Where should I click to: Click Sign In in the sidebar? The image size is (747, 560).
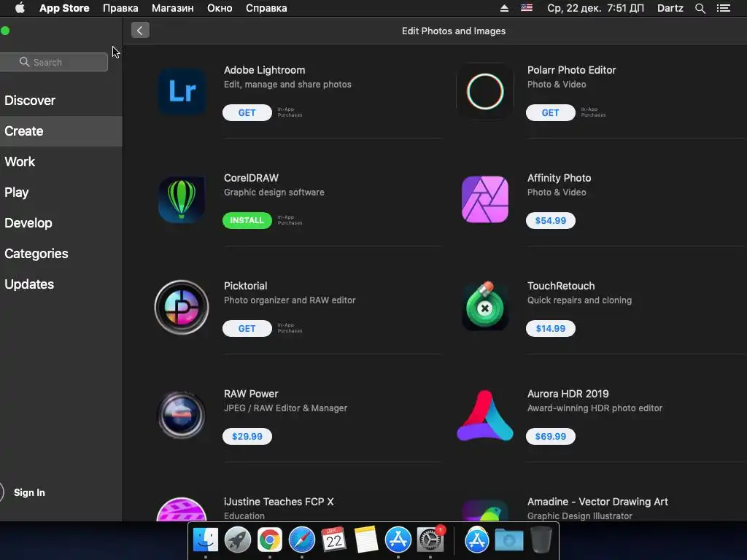click(29, 492)
